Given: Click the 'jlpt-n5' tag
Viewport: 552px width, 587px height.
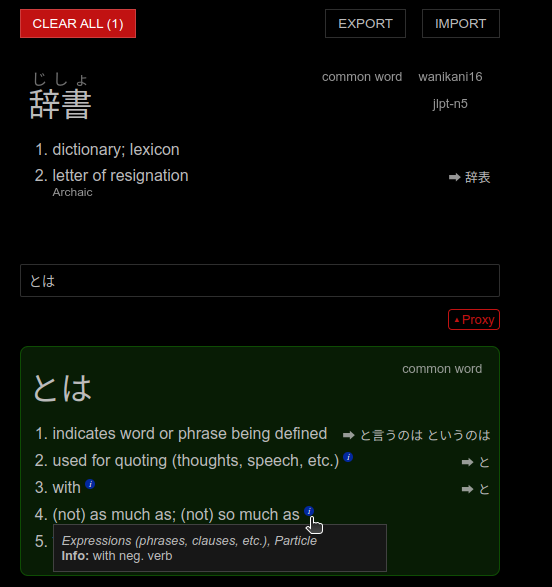Looking at the screenshot, I should click(450, 104).
